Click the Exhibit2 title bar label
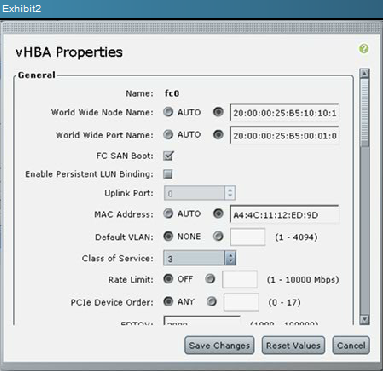The image size is (383, 371). (22, 8)
